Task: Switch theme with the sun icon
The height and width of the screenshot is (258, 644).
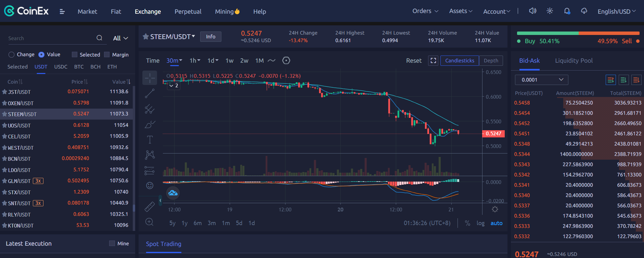Action: pos(550,11)
